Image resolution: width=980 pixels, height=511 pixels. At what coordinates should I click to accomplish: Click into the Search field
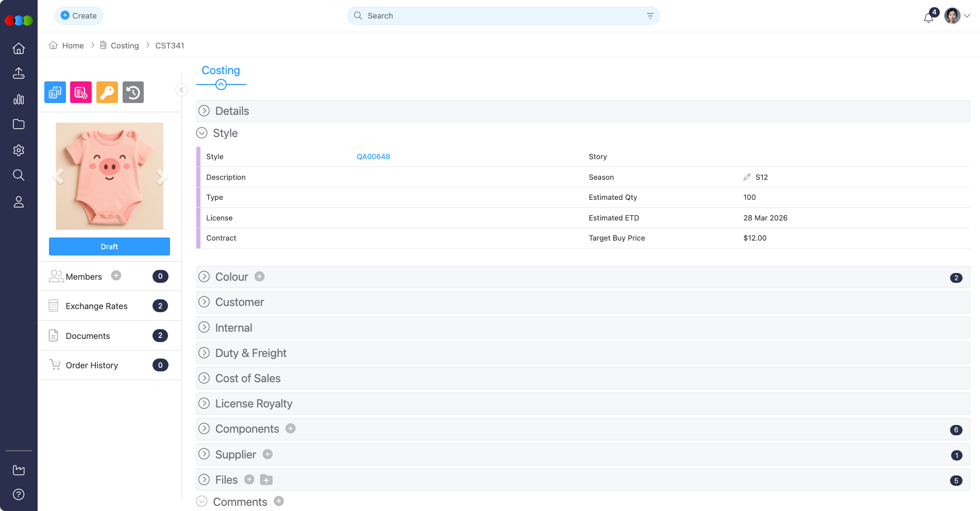pyautogui.click(x=502, y=16)
